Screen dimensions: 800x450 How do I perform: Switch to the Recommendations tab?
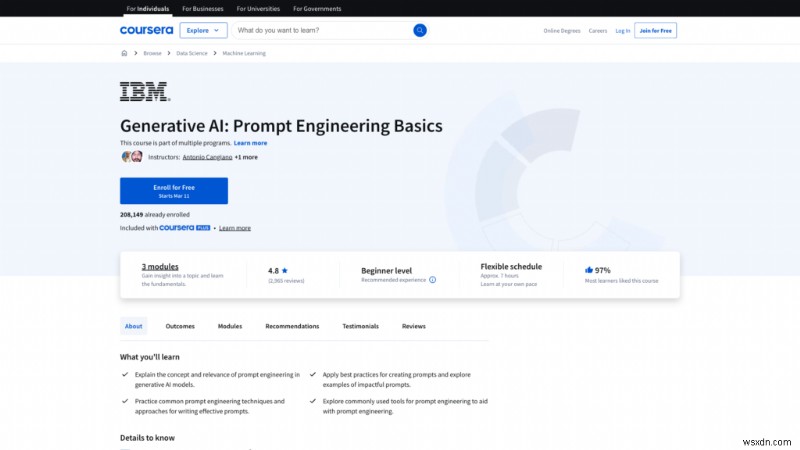coord(292,326)
